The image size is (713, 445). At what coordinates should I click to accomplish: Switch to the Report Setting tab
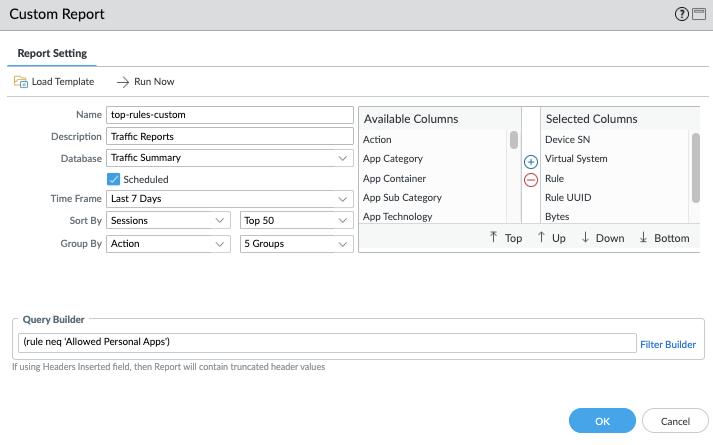(52, 54)
